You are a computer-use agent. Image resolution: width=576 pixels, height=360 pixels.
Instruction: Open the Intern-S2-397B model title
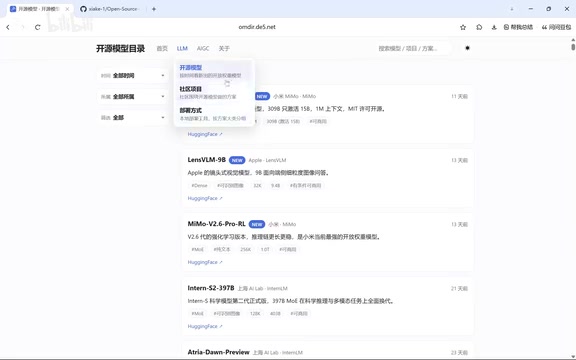[211, 288]
